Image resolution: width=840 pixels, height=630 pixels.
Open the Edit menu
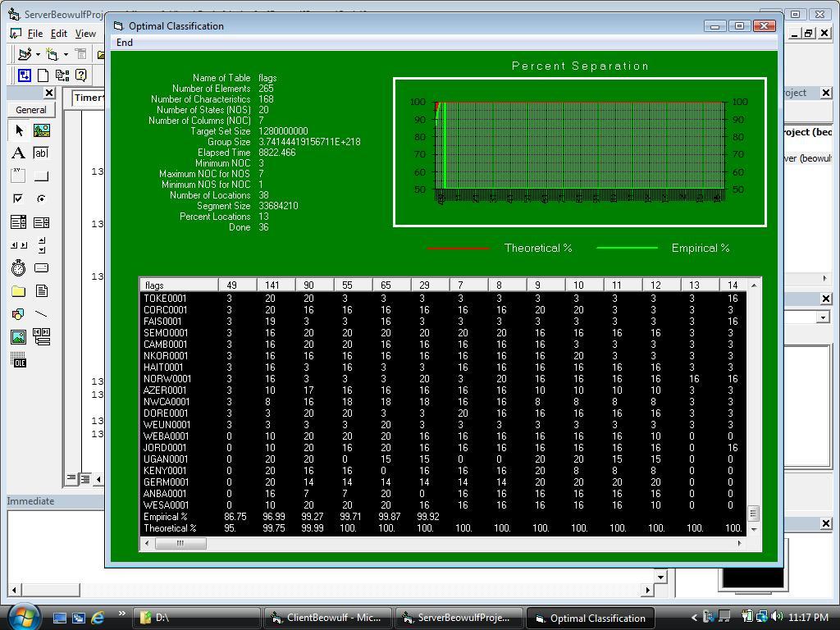click(x=58, y=34)
